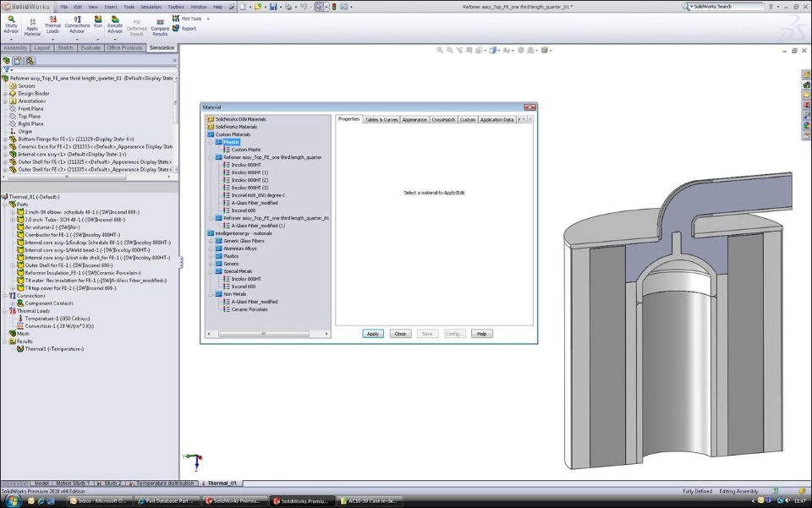Screen dimensions: 812x508
Task: Expand the Plastics category node
Action: [x=211, y=256]
